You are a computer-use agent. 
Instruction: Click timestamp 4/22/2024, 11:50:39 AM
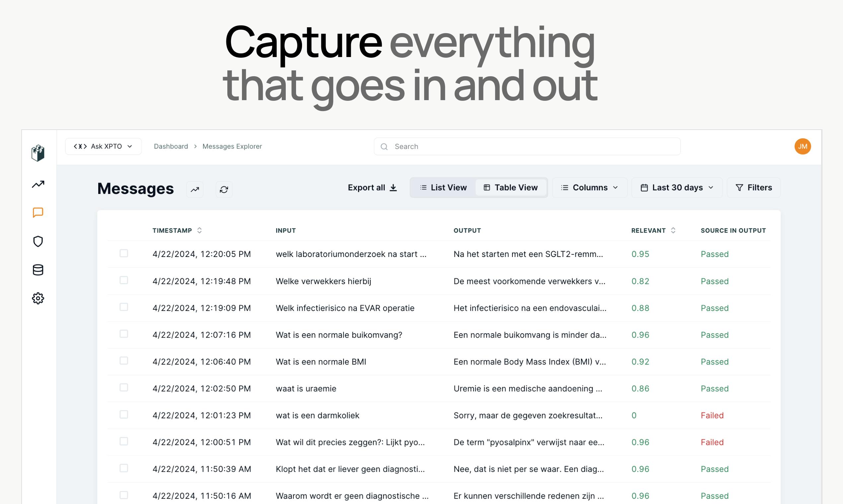point(202,469)
